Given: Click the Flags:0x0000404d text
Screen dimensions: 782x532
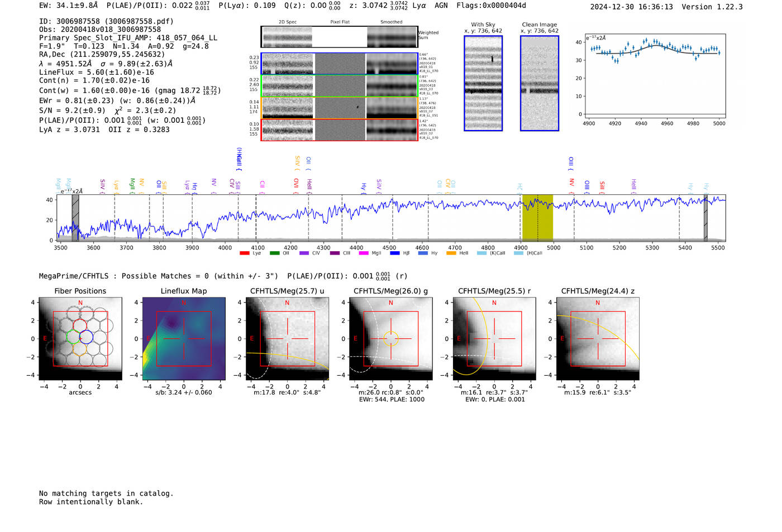Looking at the screenshot, I should point(491,6).
